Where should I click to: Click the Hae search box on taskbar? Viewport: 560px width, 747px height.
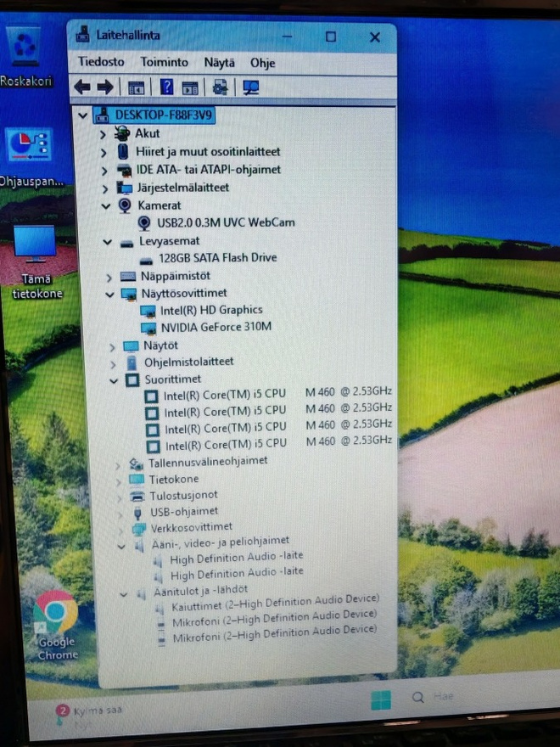433,697
